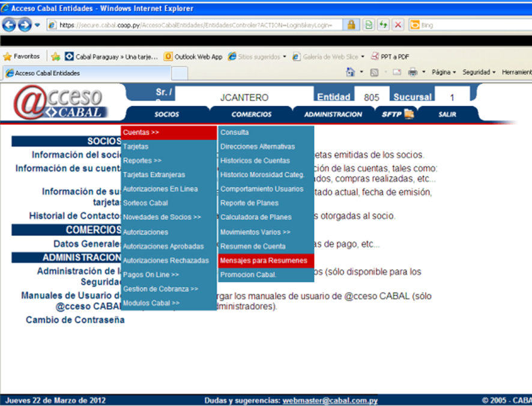Click the Cambio de Contraseña link
532x406 pixels.
click(75, 320)
